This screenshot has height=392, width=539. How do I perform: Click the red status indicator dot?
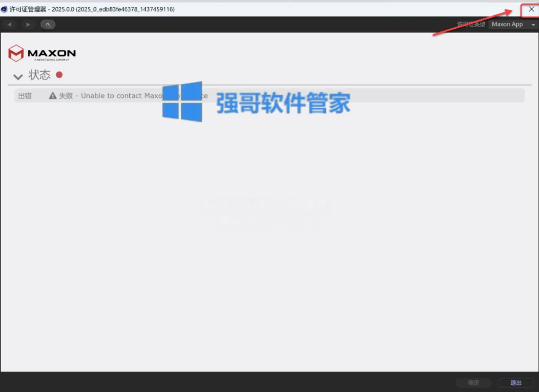(59, 75)
